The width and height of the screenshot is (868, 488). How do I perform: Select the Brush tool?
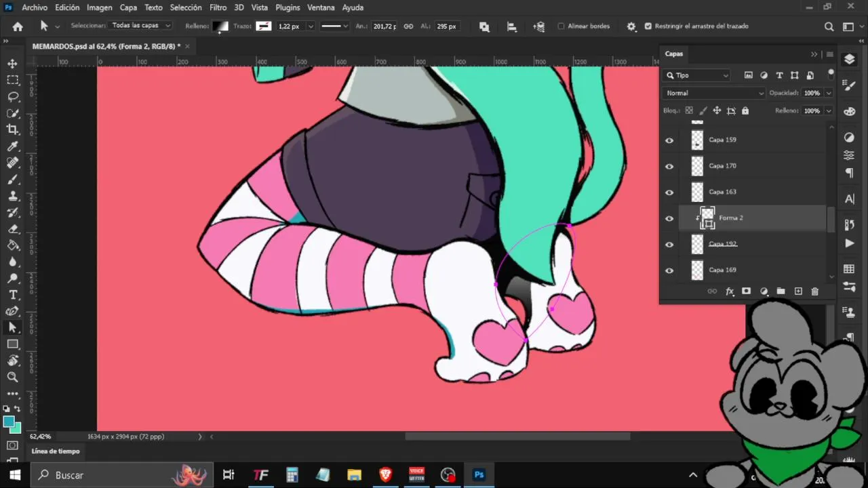point(12,180)
